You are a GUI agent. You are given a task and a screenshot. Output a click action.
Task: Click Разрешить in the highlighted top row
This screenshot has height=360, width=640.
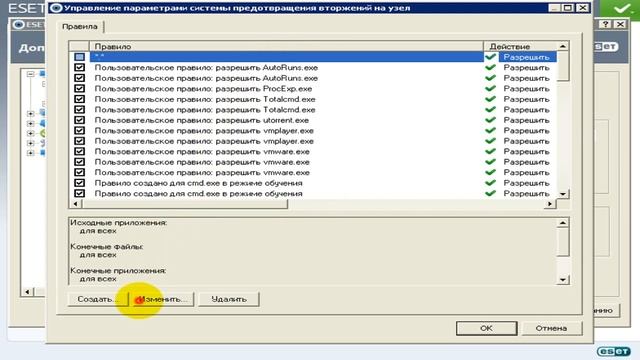(526, 57)
